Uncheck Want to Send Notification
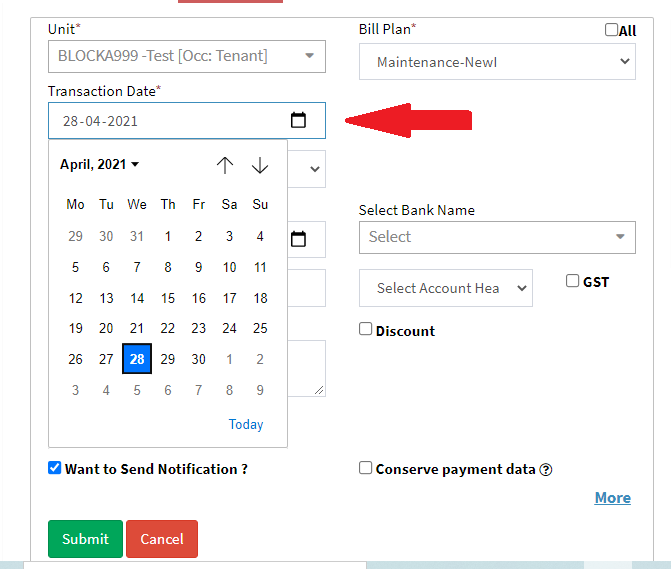671x569 pixels. pos(55,468)
